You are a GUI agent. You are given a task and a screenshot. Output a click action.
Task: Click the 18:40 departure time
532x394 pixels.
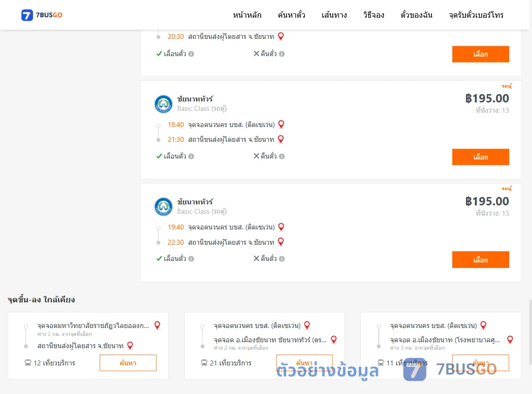[176, 125]
